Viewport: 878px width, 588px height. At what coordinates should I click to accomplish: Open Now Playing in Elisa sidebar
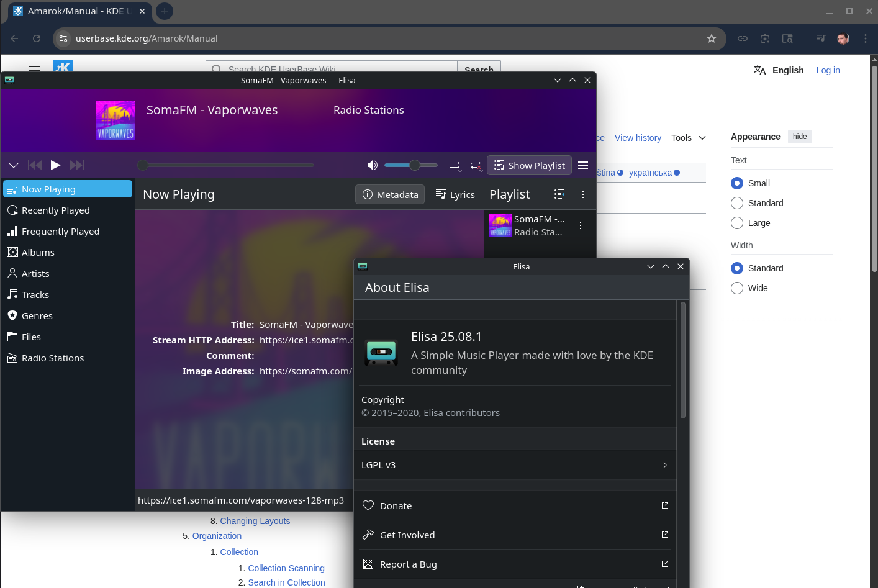click(68, 189)
